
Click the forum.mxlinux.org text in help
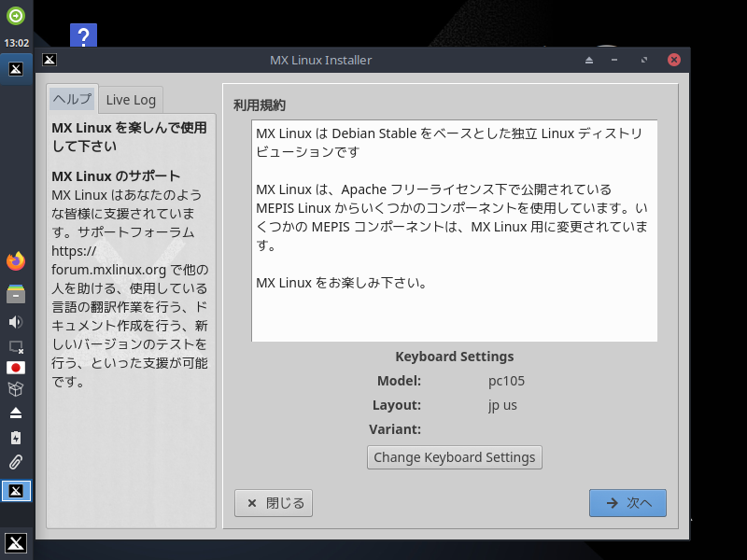pyautogui.click(x=108, y=270)
